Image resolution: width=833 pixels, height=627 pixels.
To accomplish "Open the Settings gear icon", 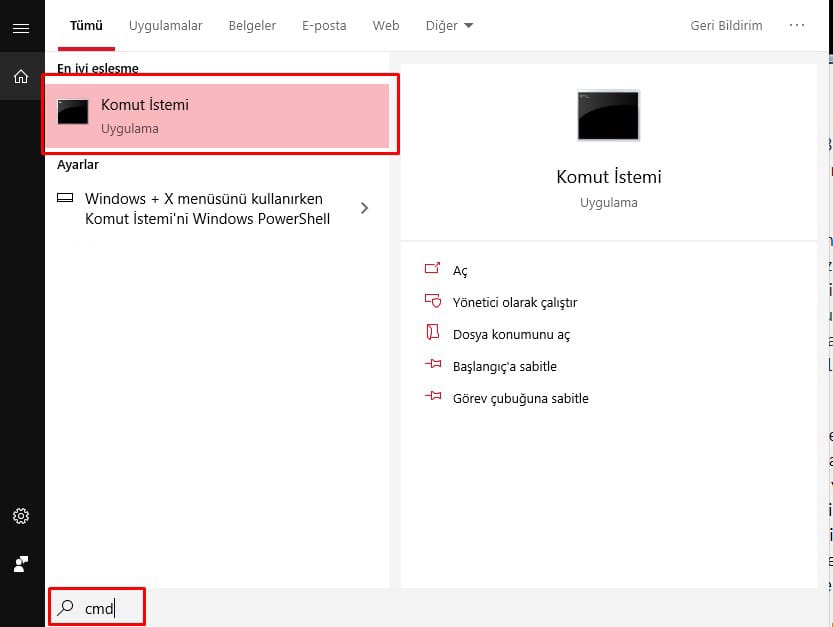I will [20, 516].
